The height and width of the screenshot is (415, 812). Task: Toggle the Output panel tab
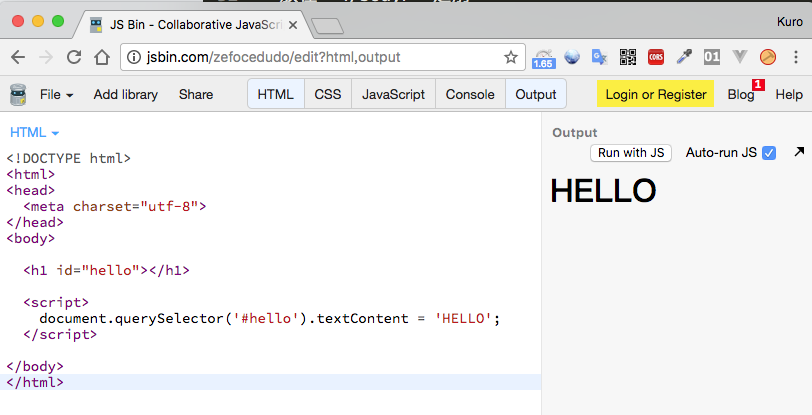tap(535, 94)
